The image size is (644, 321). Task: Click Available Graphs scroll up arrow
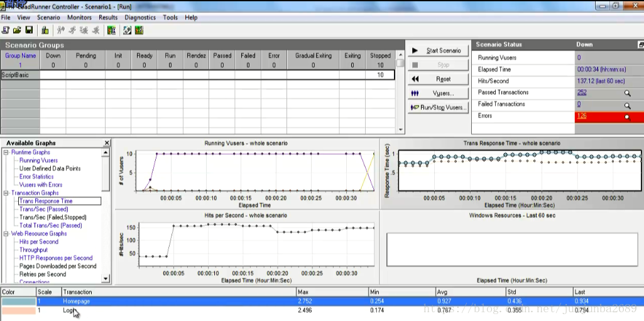click(106, 152)
